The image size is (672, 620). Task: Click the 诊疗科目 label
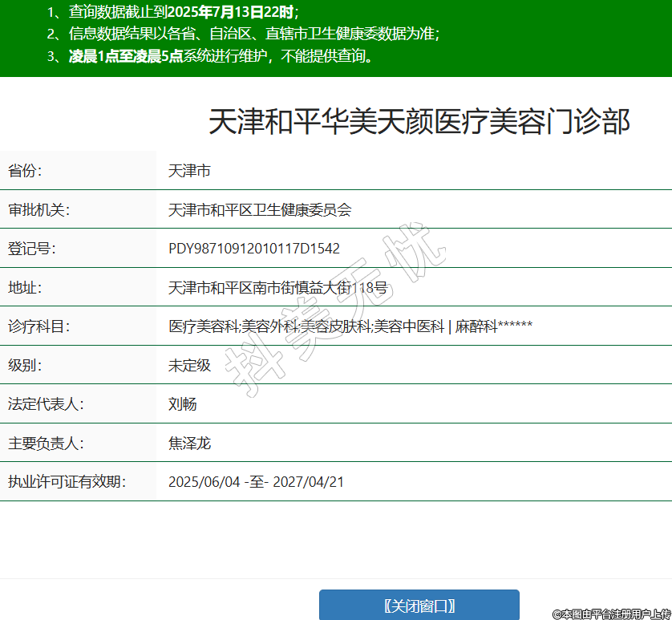click(39, 326)
